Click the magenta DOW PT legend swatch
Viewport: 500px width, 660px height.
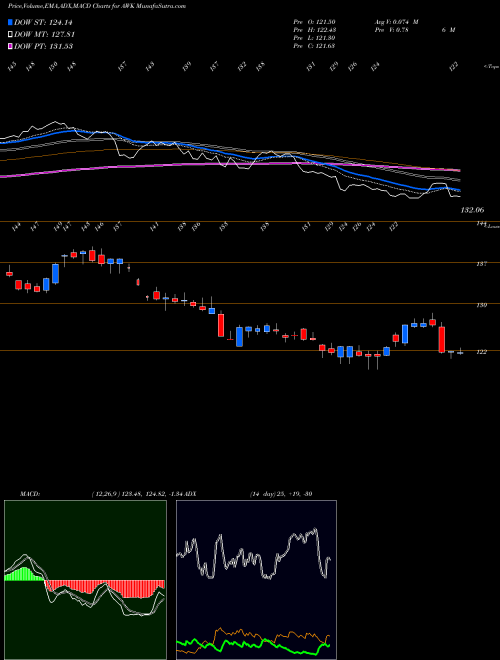pyautogui.click(x=10, y=46)
